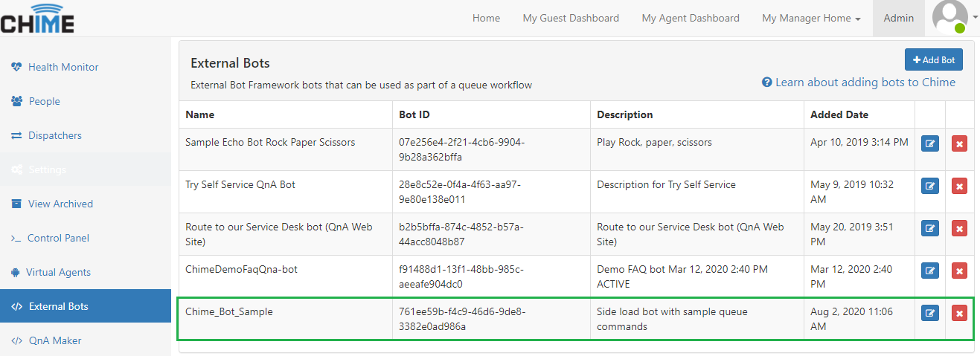Select the Admin tab
Viewport: 980px width, 356px height.
[899, 18]
